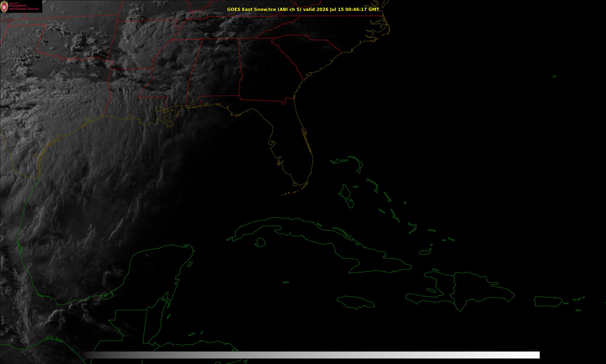Screen dimensions: 606x364
Task: Select the Jamaica island outline
Action: (356, 302)
